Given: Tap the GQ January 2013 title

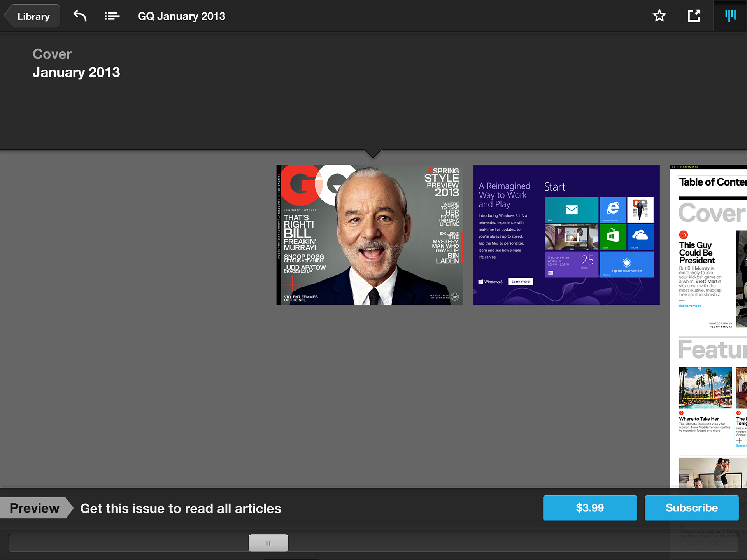Looking at the screenshot, I should tap(181, 16).
